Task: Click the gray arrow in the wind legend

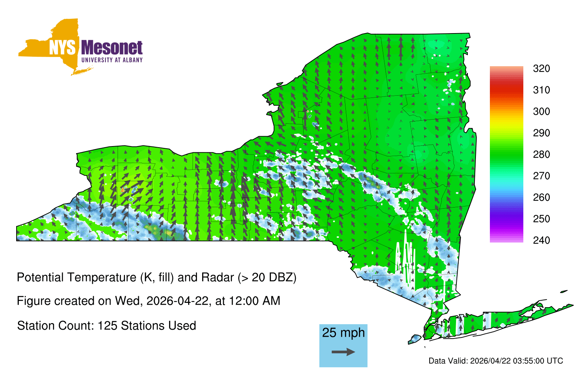Action: tap(343, 352)
